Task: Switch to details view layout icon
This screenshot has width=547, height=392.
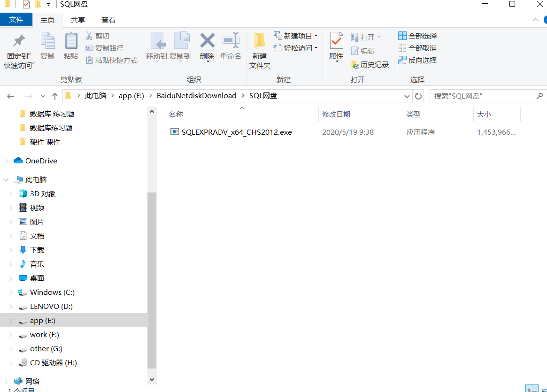Action: coord(532,389)
